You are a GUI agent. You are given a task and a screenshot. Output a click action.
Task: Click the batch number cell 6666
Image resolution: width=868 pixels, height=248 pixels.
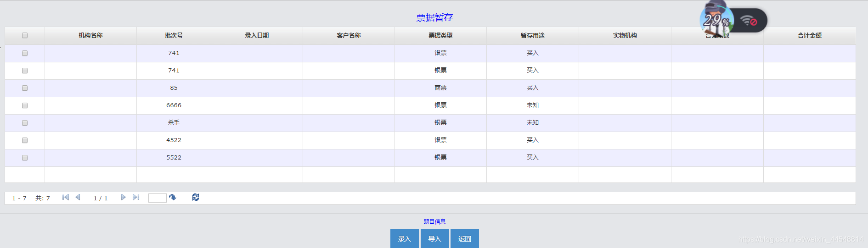[174, 105]
